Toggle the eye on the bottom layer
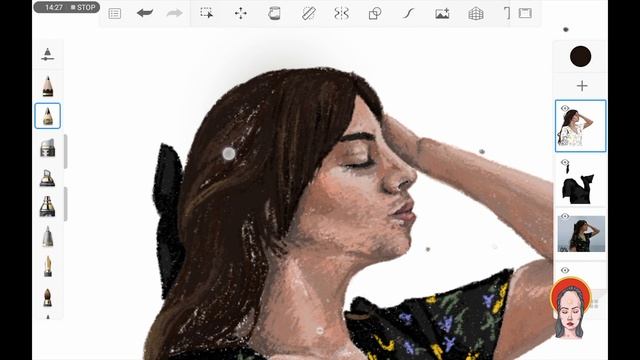 coord(565,270)
